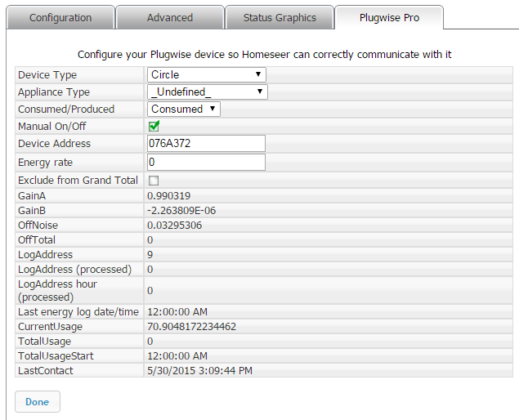Click the Manual On/Off label
The image size is (519, 420).
click(52, 127)
